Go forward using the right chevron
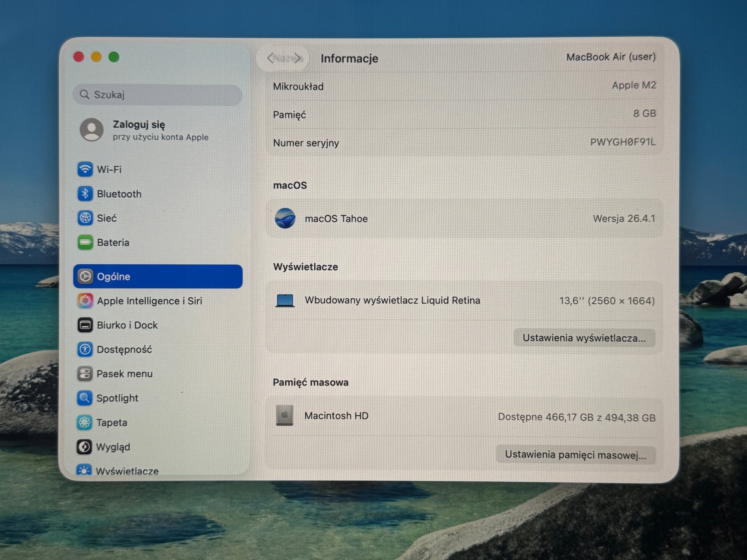Screen dimensions: 747x560 pos(298,58)
